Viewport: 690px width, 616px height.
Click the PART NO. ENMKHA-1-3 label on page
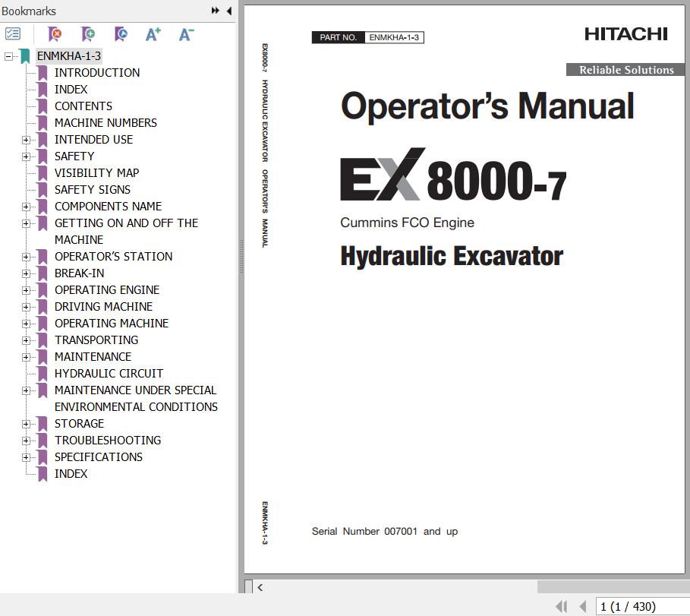[x=368, y=37]
